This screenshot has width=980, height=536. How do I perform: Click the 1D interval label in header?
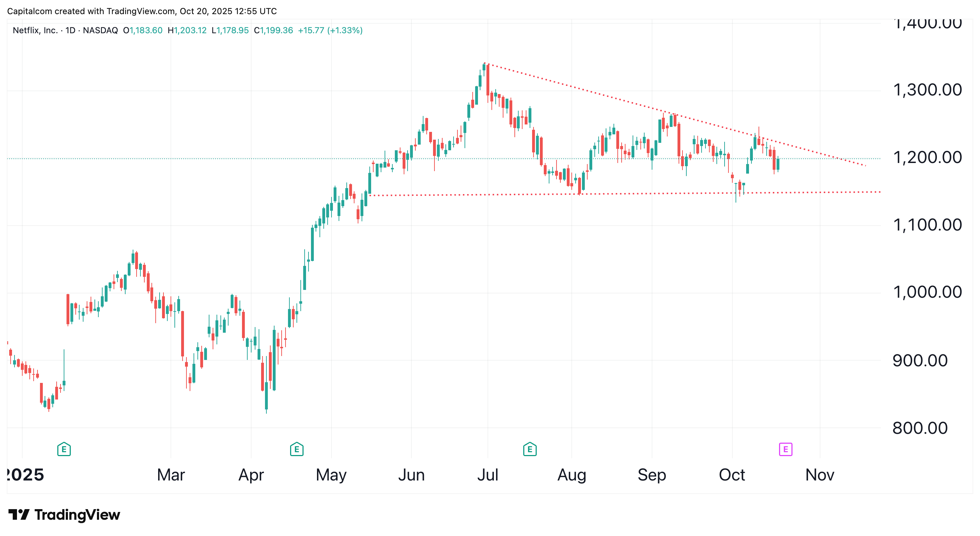click(x=70, y=30)
